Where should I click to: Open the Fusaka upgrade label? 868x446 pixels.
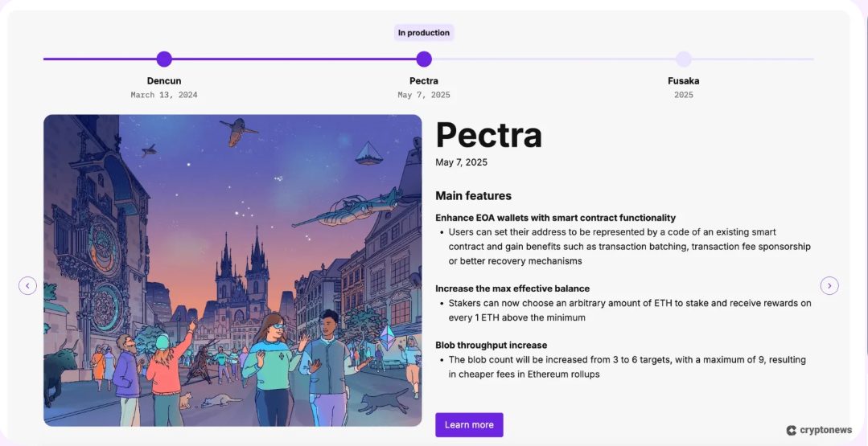[x=684, y=80]
